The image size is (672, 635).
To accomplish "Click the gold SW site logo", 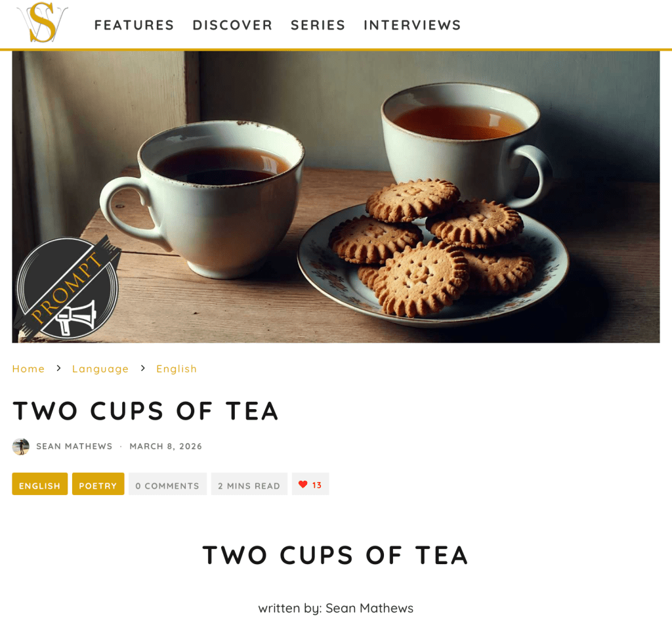I will (42, 23).
